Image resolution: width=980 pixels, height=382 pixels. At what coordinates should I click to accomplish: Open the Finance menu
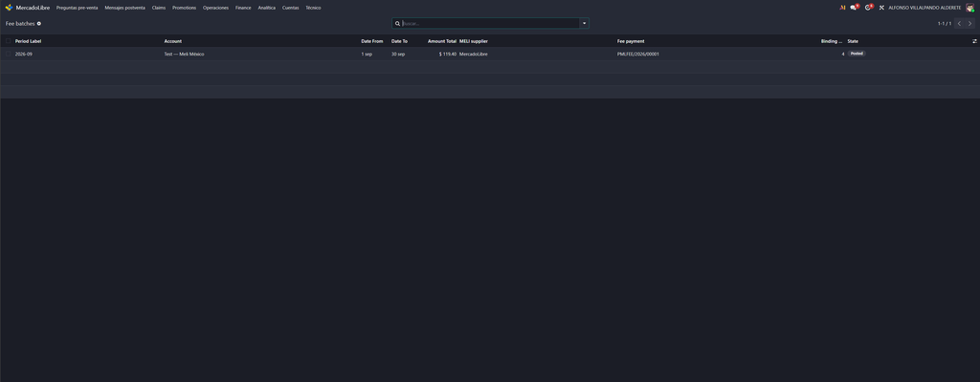243,8
